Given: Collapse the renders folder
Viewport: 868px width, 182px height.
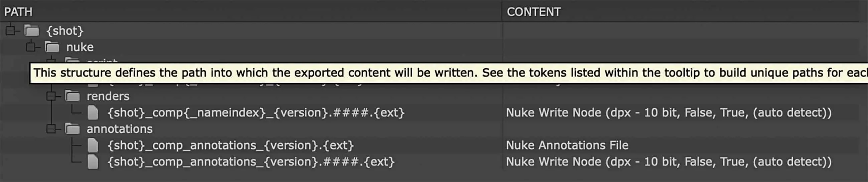Looking at the screenshot, I should (51, 96).
